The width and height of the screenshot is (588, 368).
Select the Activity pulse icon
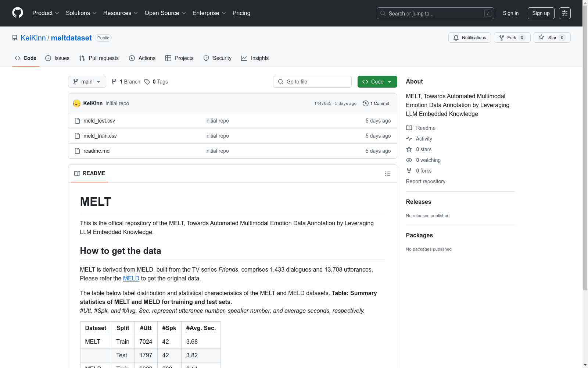[409, 139]
